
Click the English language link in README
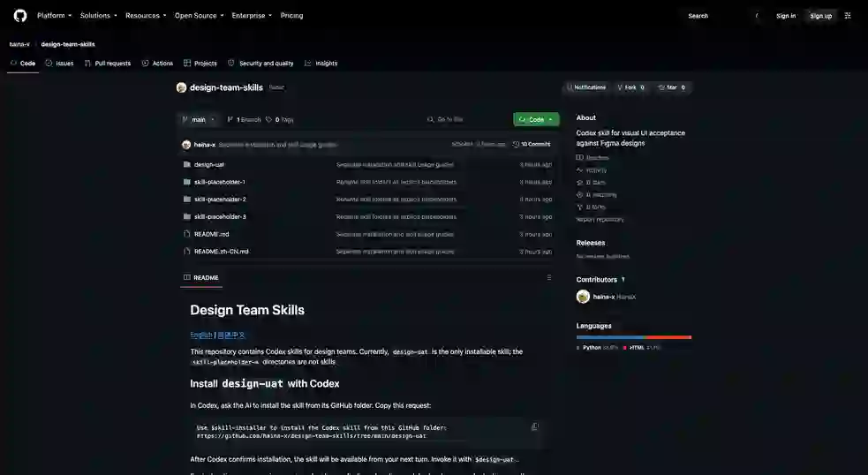click(x=201, y=335)
